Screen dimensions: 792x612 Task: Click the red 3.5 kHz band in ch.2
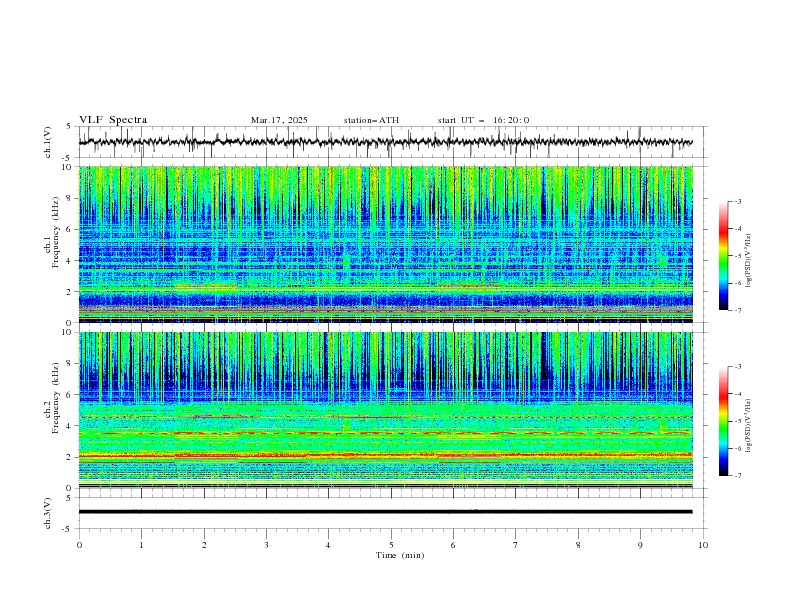pos(386,433)
